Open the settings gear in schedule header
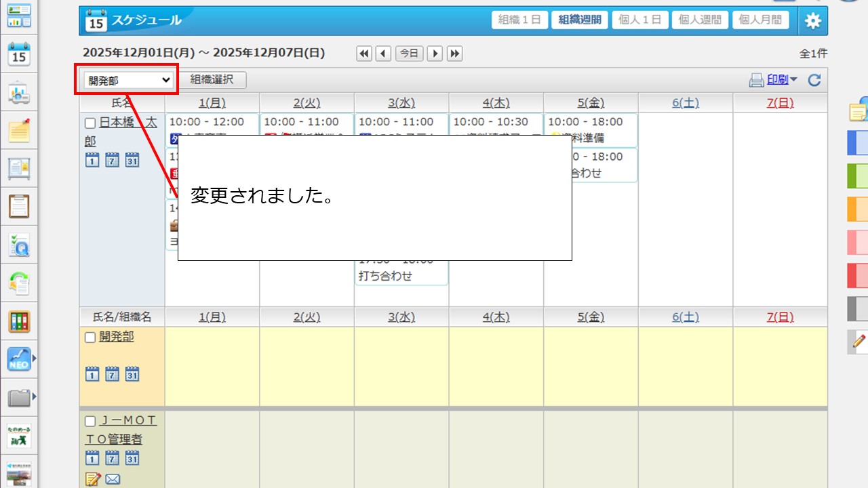Screen dimensions: 868x488 coord(812,21)
